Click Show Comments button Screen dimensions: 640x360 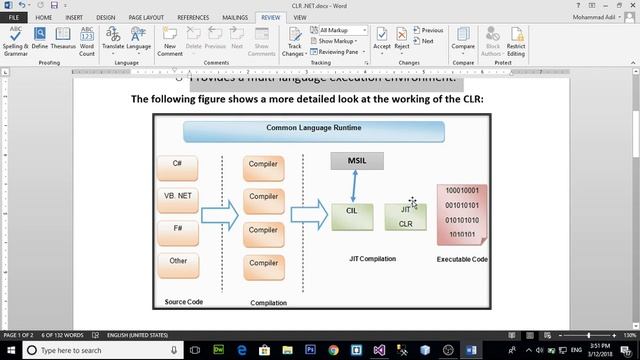coord(261,41)
